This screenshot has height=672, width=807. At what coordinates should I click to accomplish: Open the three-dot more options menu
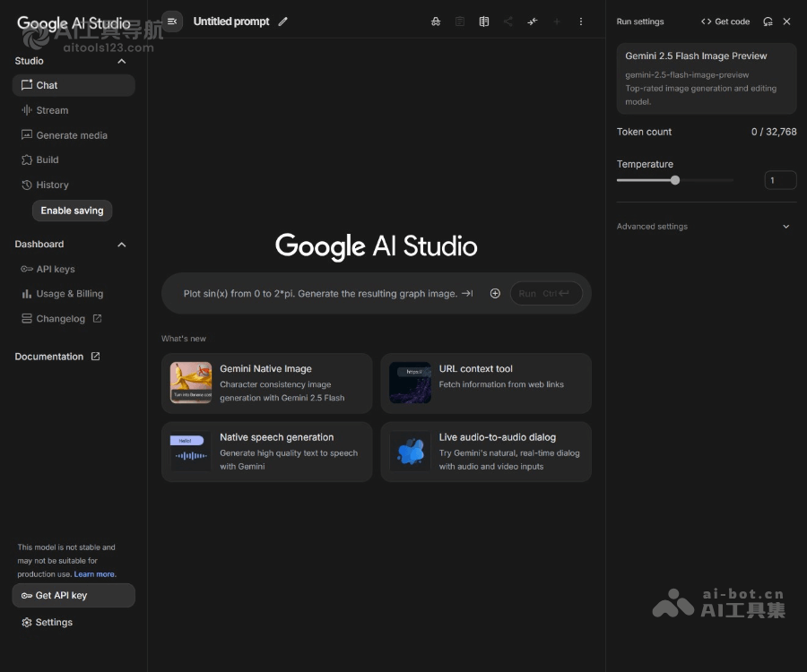[x=580, y=22]
